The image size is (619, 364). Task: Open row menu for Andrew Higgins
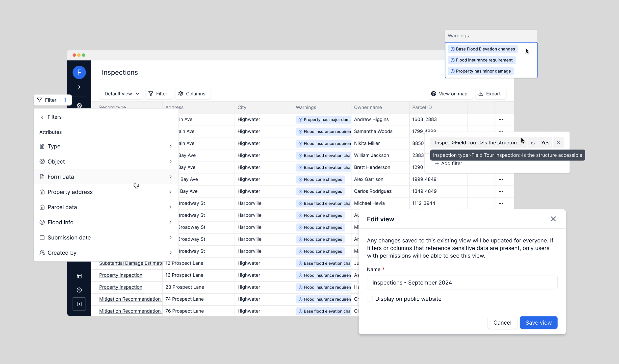[x=500, y=120]
